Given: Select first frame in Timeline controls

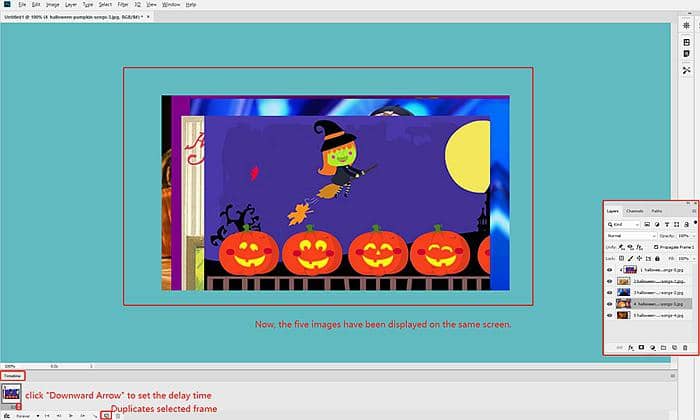Looking at the screenshot, I should tap(47, 416).
